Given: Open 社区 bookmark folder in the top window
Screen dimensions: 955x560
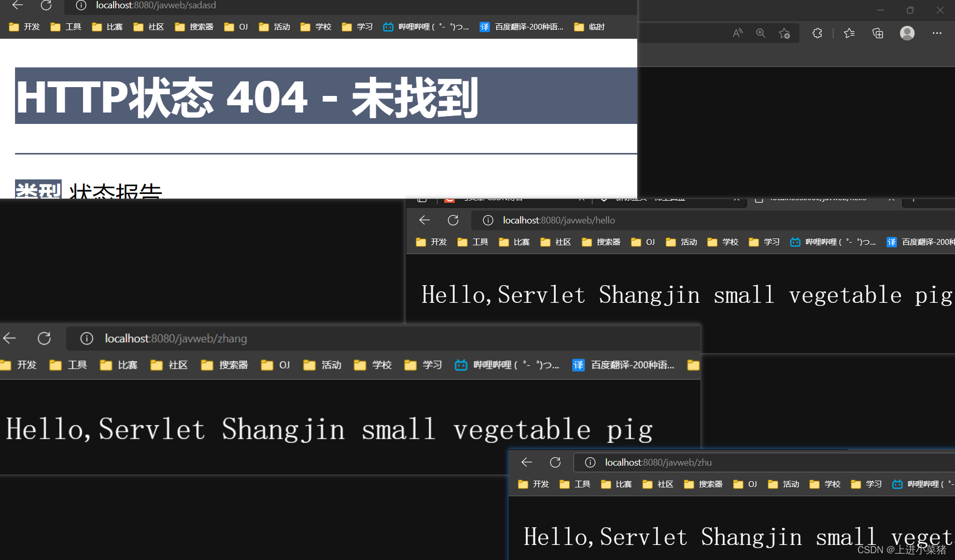Looking at the screenshot, I should click(149, 27).
